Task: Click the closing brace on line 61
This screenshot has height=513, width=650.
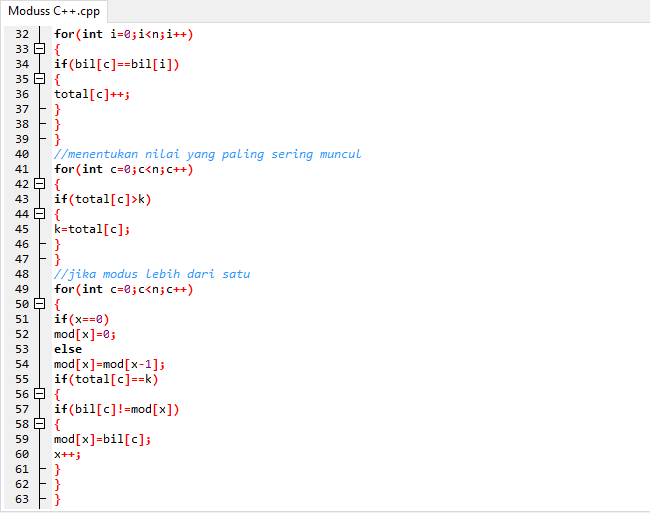Action: click(58, 469)
